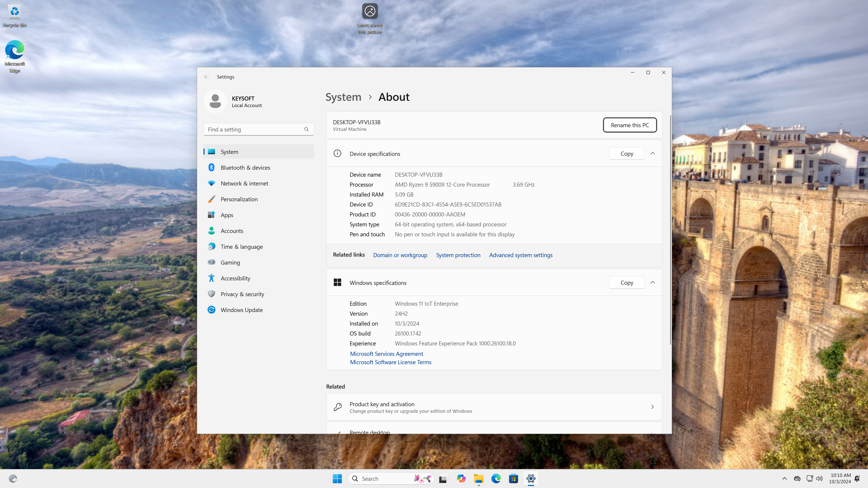Go back with Settings back arrow
The width and height of the screenshot is (868, 488).
(x=207, y=77)
